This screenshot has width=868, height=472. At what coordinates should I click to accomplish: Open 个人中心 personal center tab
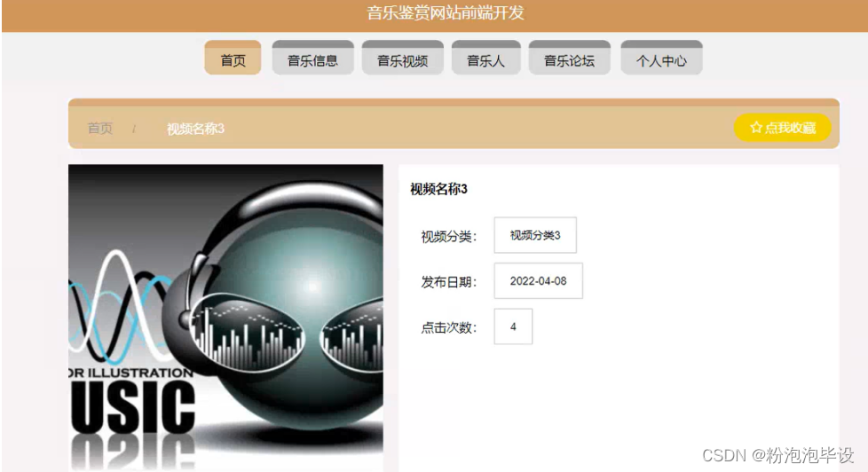[661, 58]
